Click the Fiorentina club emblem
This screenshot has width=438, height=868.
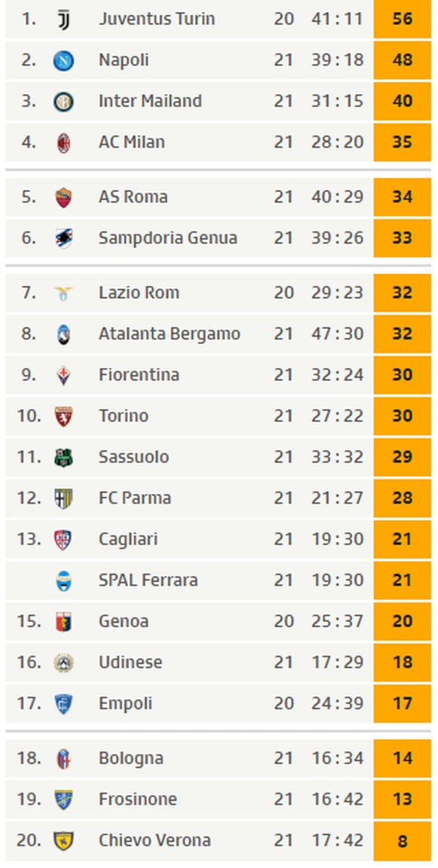[64, 376]
